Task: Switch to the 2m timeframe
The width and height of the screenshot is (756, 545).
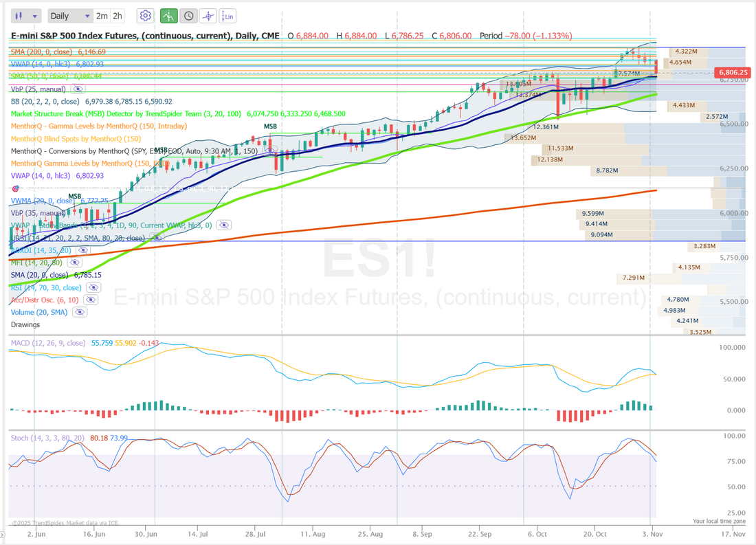Action: pos(102,16)
